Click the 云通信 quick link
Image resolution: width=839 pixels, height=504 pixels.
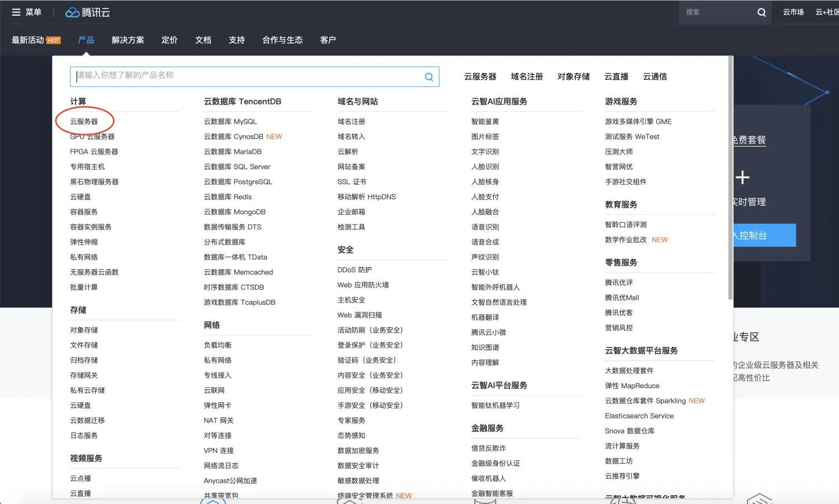coord(655,77)
